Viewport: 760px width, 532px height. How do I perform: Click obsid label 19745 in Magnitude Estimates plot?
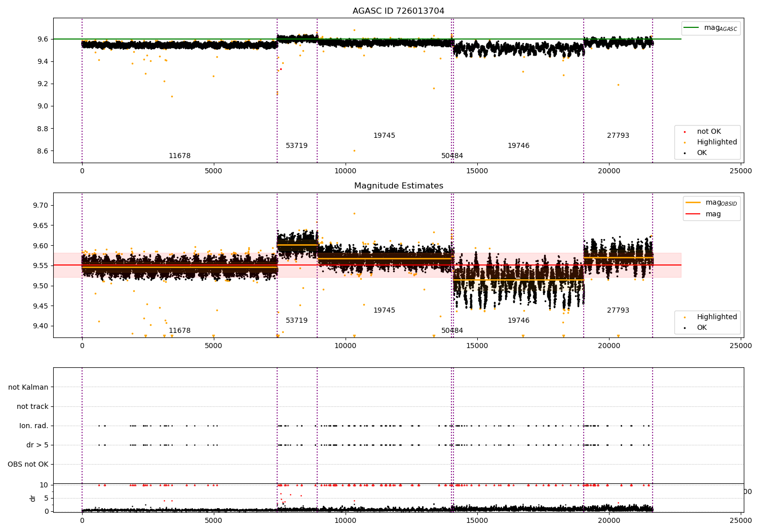click(x=384, y=310)
